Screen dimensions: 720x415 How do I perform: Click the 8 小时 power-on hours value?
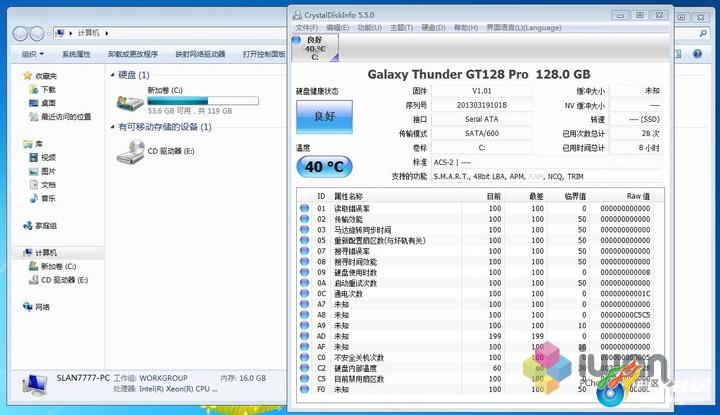(636, 148)
